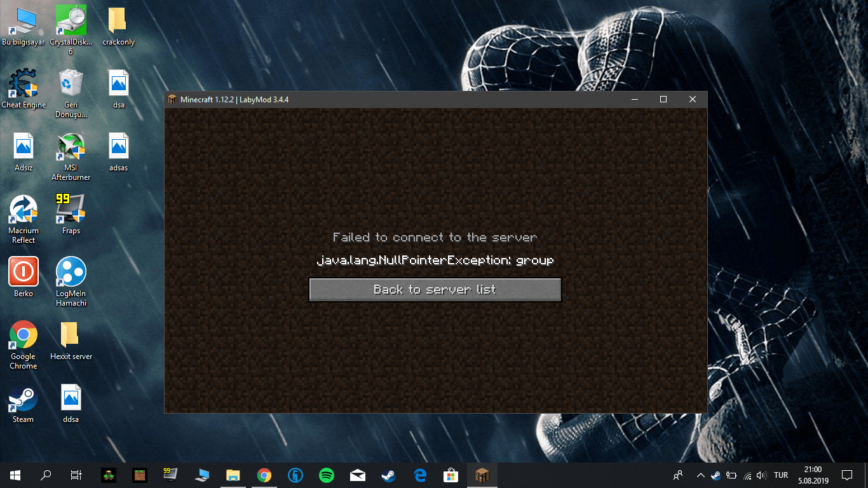
Task: Close the Minecraft window
Action: (693, 100)
